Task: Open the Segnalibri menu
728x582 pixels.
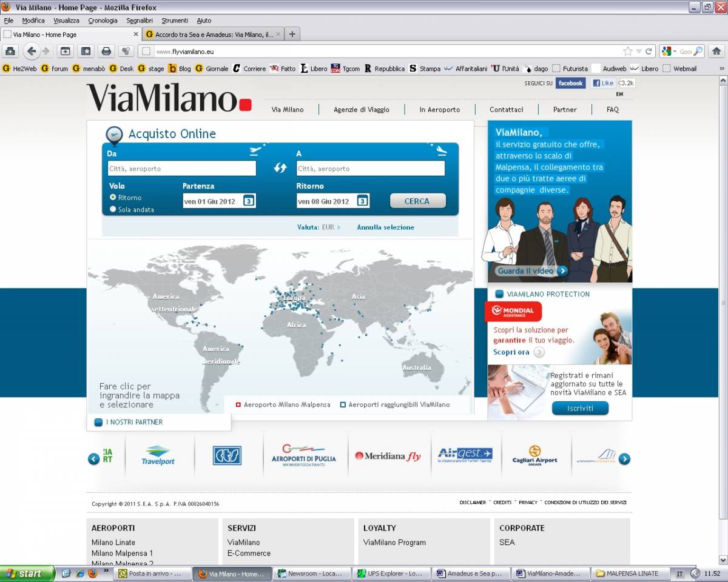Action: coord(140,21)
